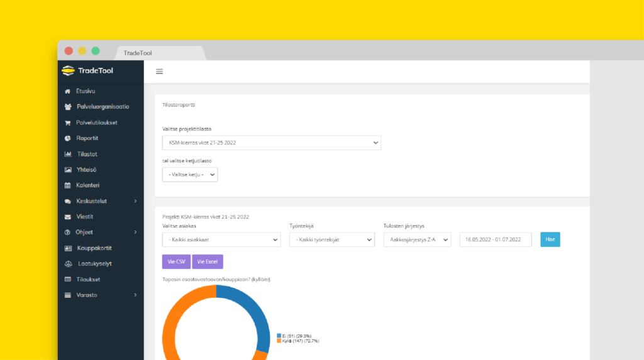This screenshot has height=360, width=644.
Task: Export data with Vie CSV button
Action: point(176,261)
